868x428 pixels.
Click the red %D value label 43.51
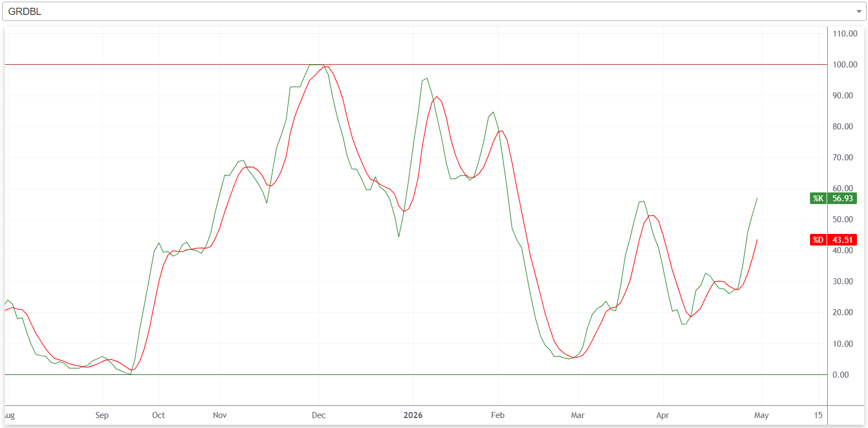tap(843, 239)
